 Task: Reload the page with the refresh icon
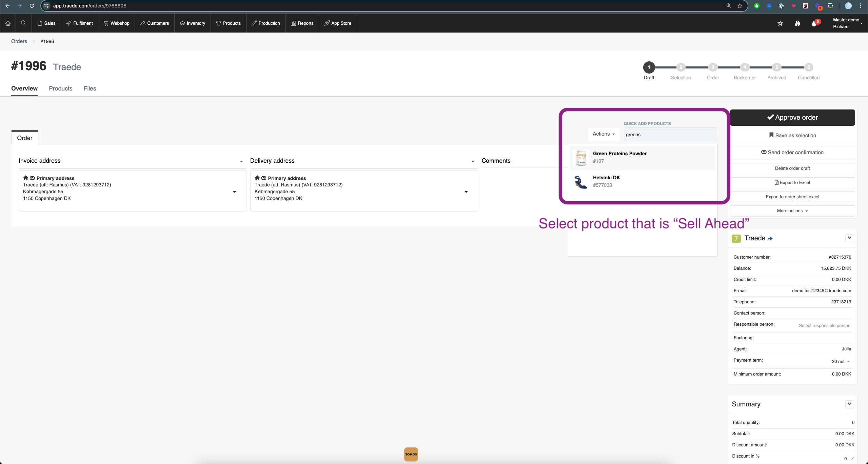coord(32,6)
